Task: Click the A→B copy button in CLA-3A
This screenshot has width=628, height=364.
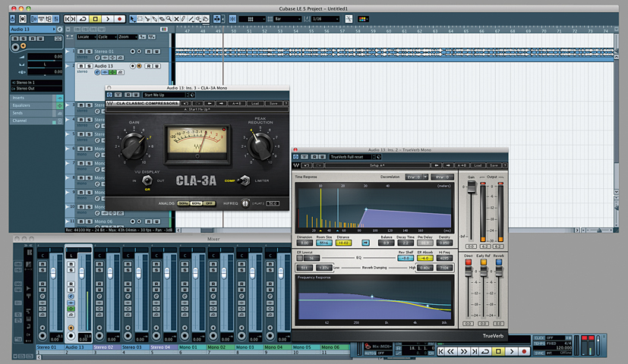Action: [x=236, y=104]
